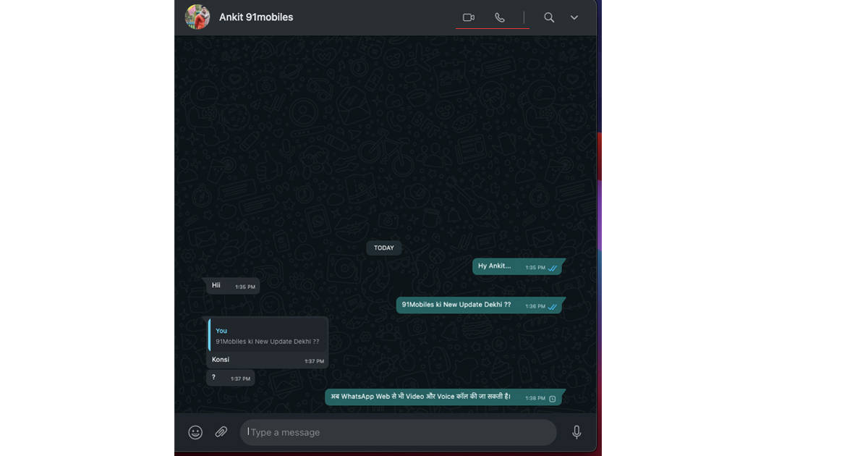The image size is (868, 456).
Task: Click the paperclip attach icon
Action: click(x=221, y=432)
